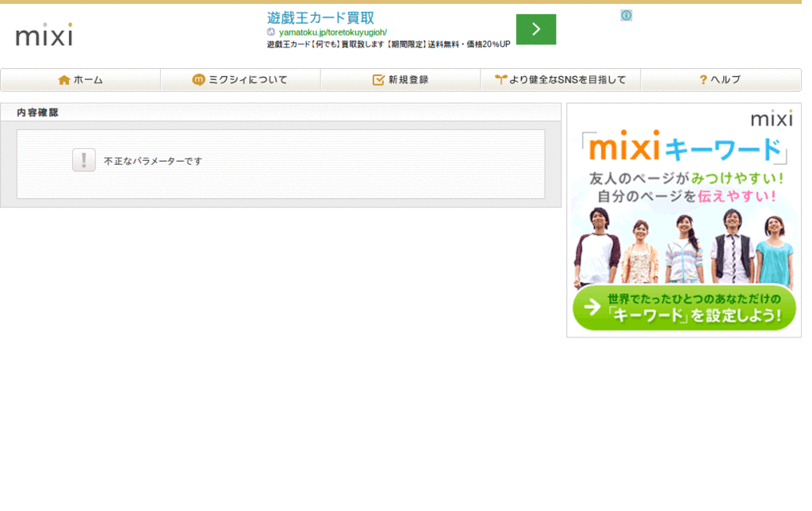Click the house icon beside ホーム
Image resolution: width=812 pixels, height=511 pixels.
pyautogui.click(x=64, y=80)
